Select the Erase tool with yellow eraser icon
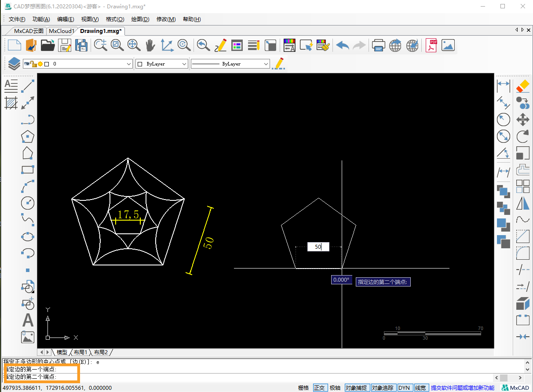The width and height of the screenshot is (533, 392). (523, 86)
